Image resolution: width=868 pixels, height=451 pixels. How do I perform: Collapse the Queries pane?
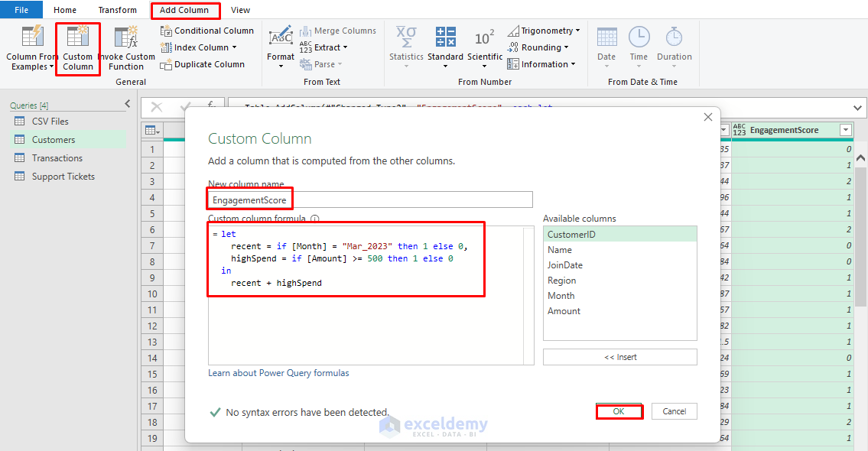pyautogui.click(x=127, y=103)
